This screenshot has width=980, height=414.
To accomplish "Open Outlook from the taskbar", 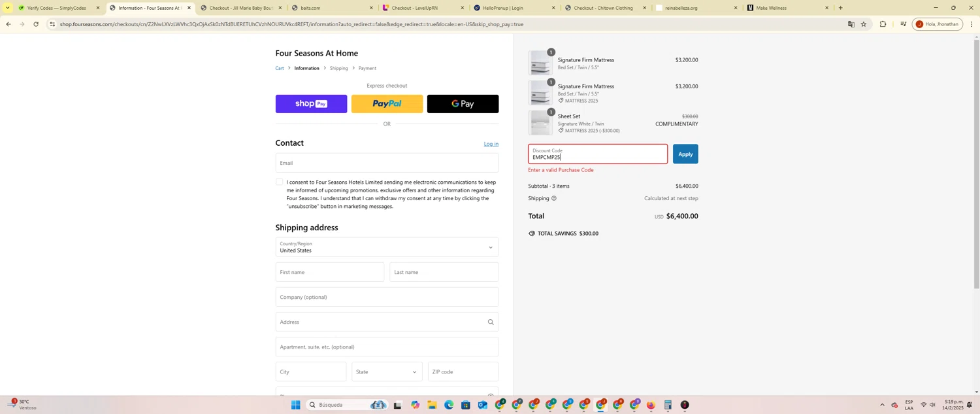I will tap(482, 405).
